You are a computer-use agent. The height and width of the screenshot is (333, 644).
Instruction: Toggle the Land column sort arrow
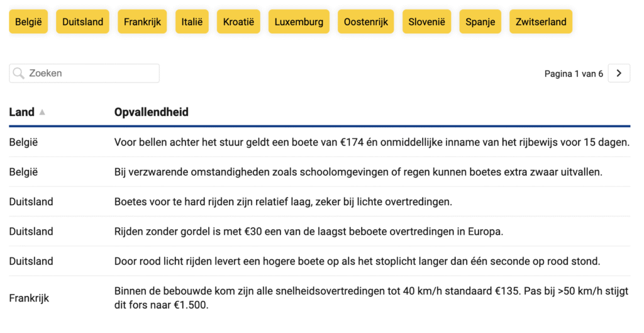(x=42, y=112)
